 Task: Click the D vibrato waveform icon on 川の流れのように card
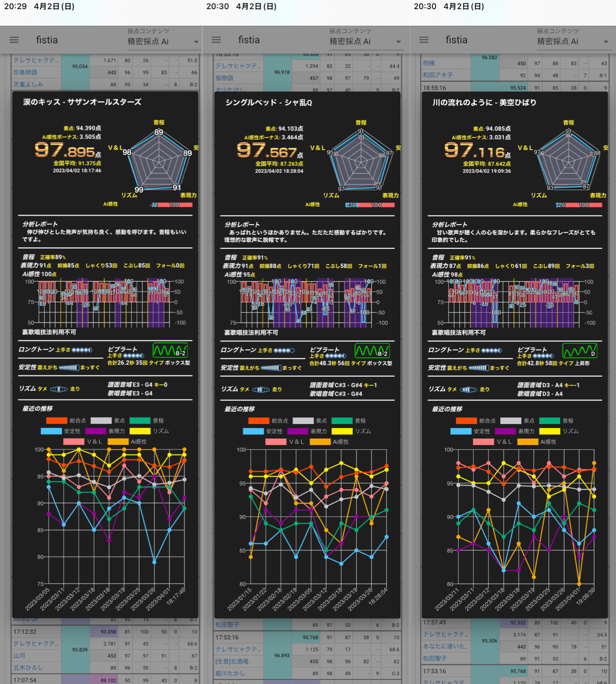coord(580,351)
